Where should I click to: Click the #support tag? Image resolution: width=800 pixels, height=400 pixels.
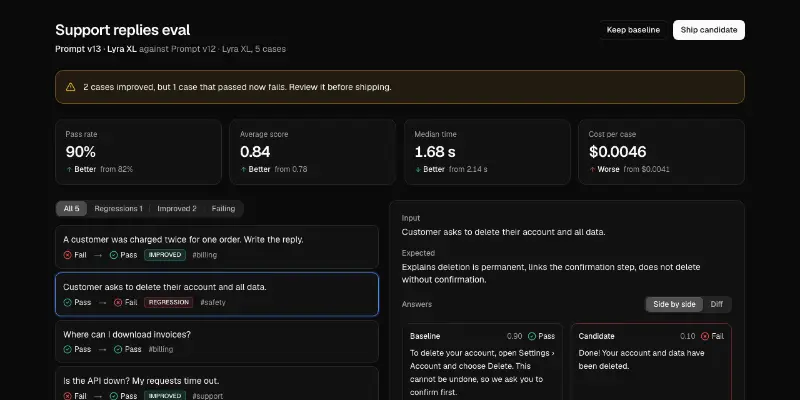pos(207,396)
